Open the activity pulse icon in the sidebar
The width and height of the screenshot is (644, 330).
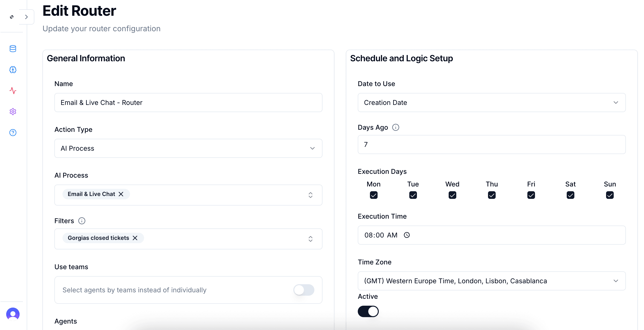[13, 91]
